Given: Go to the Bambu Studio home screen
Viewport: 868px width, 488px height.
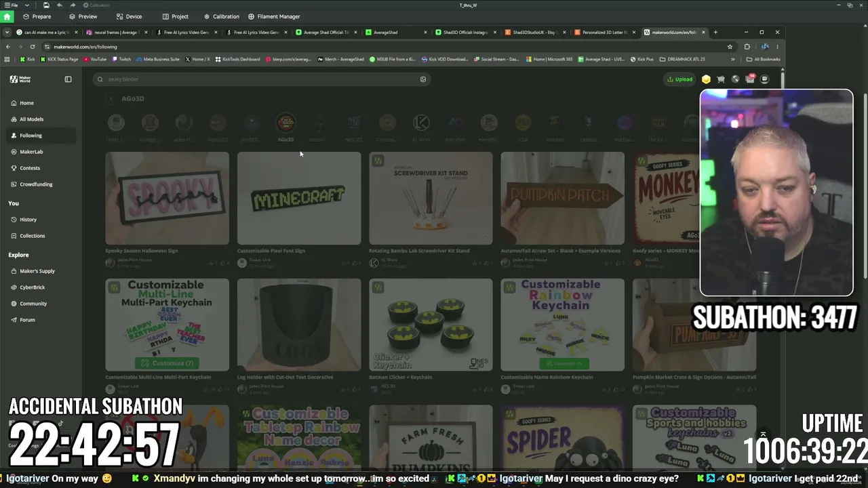Looking at the screenshot, I should pos(7,16).
